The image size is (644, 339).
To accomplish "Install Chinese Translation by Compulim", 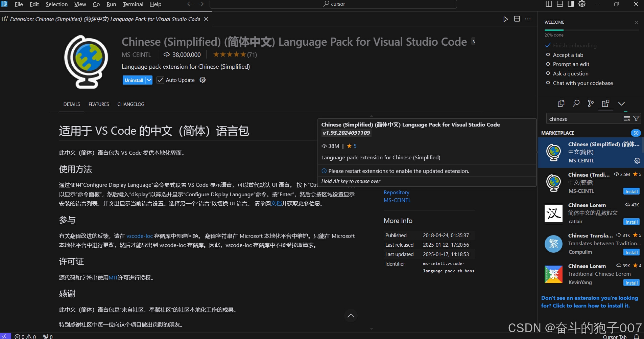I will 631,252.
